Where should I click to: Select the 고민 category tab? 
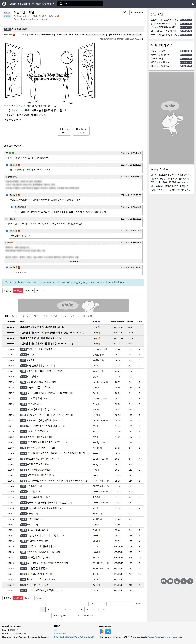[x=54, y=316]
